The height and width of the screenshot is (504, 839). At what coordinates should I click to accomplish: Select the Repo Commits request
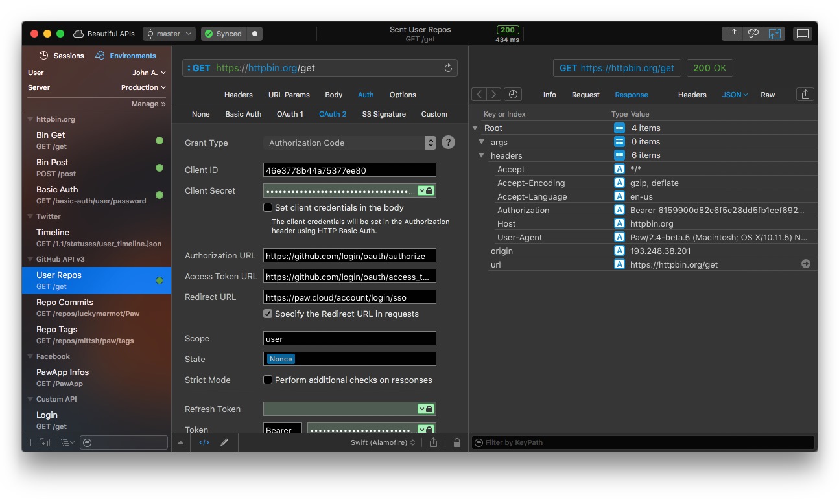[x=97, y=308]
